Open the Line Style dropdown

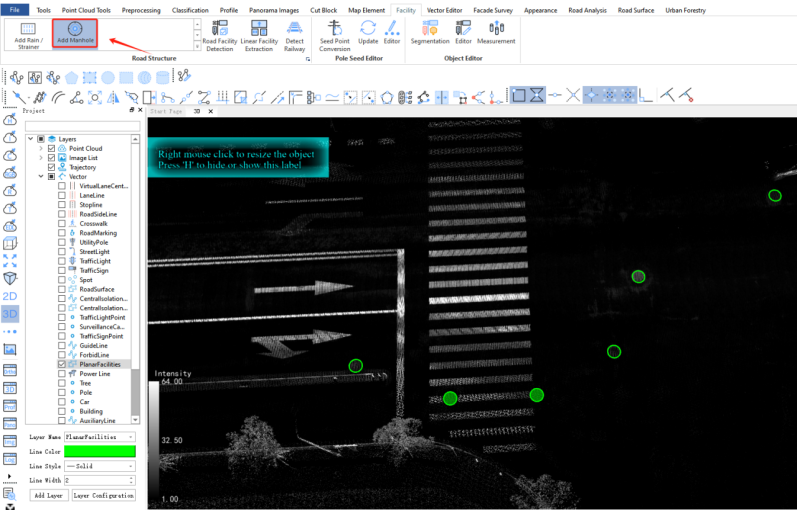[100, 466]
